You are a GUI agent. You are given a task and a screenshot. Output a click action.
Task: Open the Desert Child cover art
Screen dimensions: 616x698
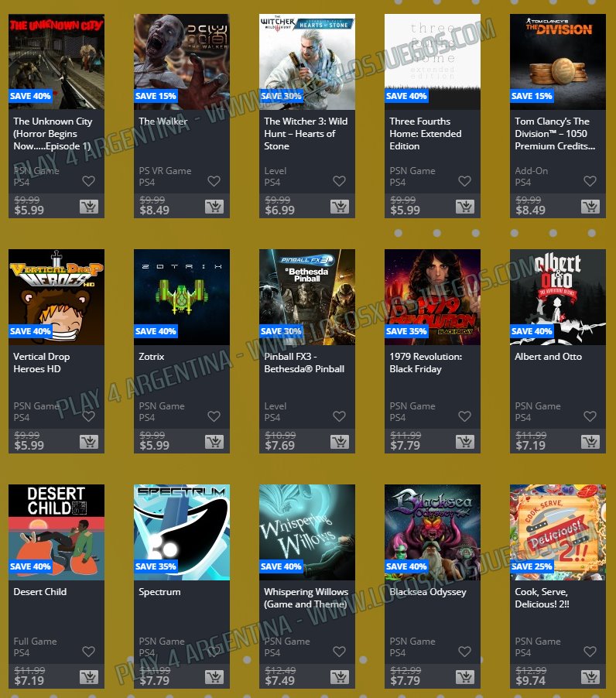56,532
